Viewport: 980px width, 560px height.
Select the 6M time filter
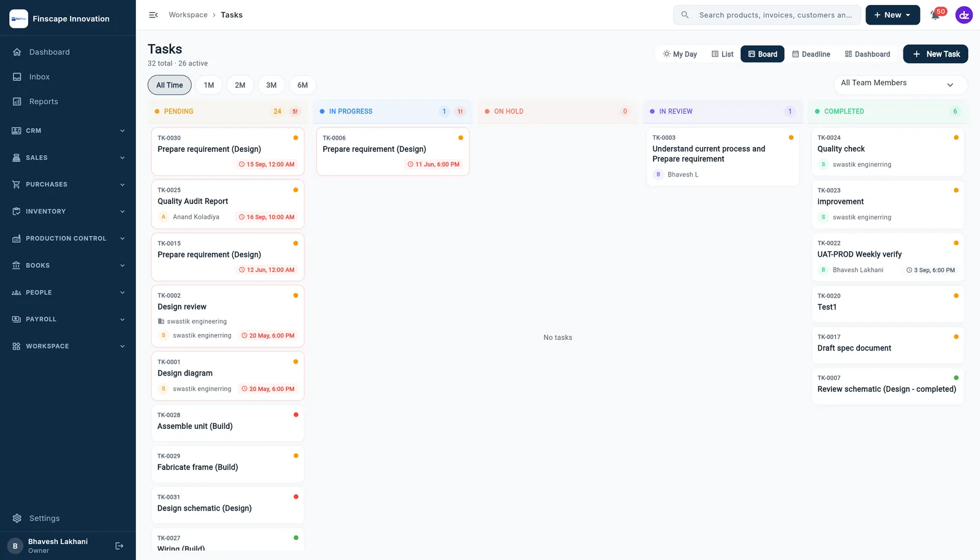click(x=303, y=85)
